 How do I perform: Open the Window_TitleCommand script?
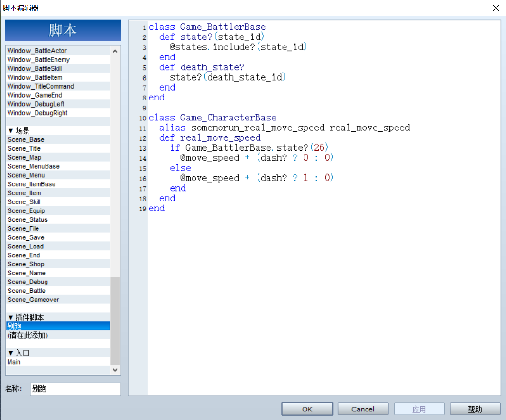pos(58,86)
